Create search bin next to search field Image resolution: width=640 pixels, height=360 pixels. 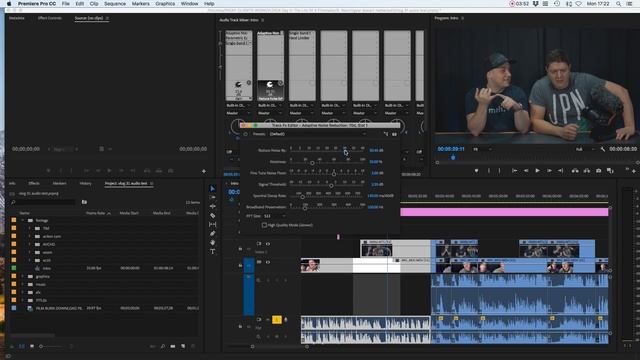click(x=84, y=202)
